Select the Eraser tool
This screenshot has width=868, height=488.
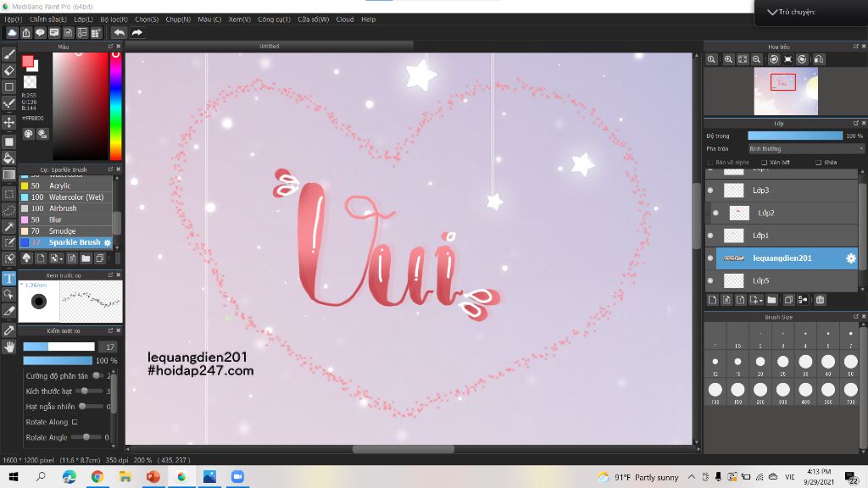8,70
